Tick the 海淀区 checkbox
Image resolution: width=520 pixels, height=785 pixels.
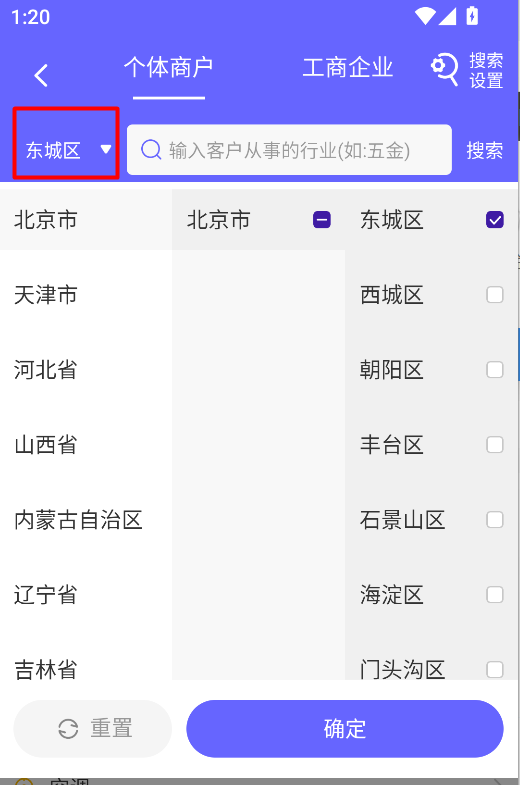[494, 595]
